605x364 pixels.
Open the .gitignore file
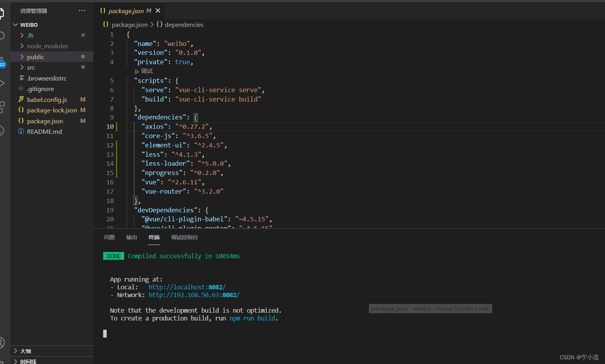[x=52, y=89]
